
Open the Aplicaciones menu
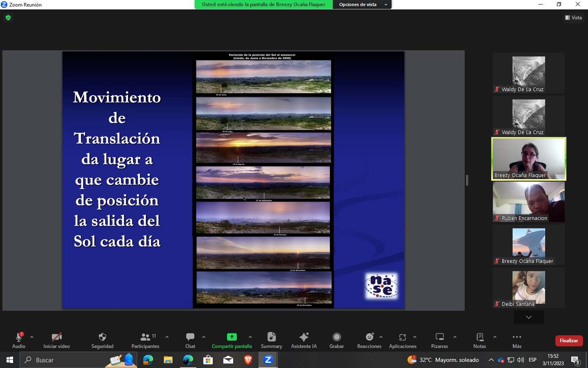tap(403, 340)
